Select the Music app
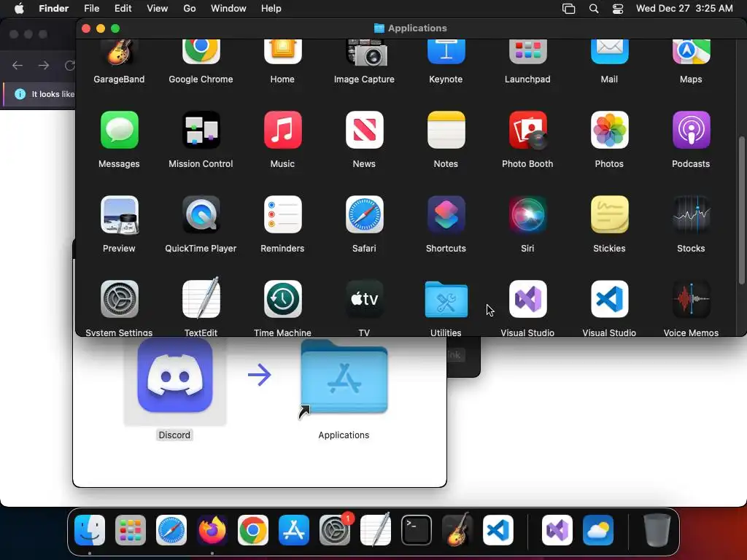Screen dimensions: 747x560 pos(282,130)
